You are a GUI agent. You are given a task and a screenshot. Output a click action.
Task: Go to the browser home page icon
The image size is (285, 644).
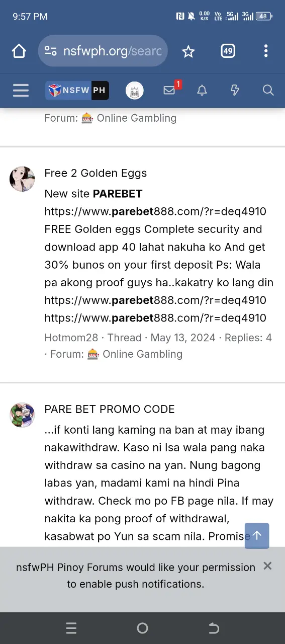[19, 51]
